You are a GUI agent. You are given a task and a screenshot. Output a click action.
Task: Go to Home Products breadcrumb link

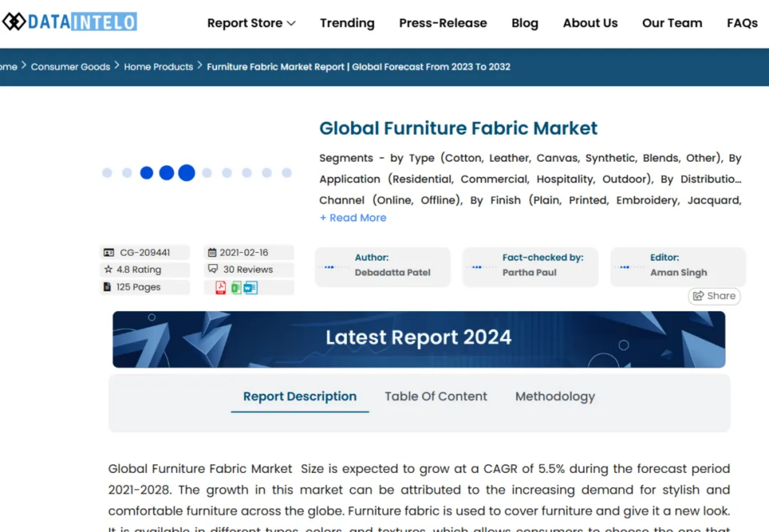tap(159, 67)
